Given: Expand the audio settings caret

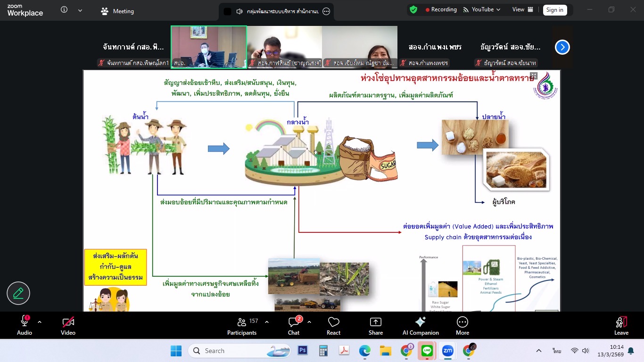Looking at the screenshot, I should point(40,322).
